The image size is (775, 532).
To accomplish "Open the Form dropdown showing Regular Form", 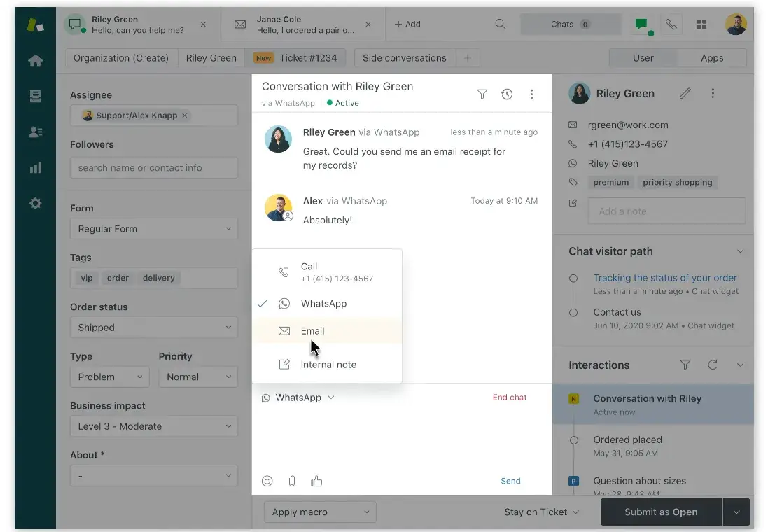I will pyautogui.click(x=154, y=229).
